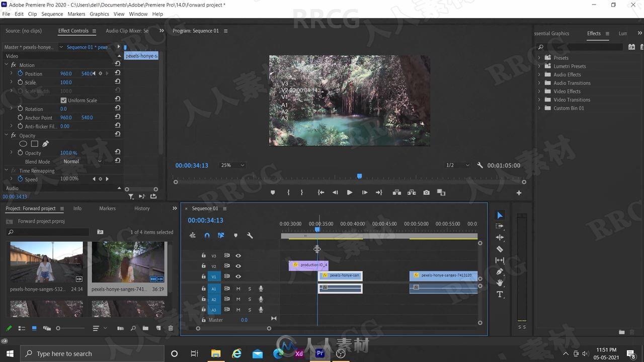
Task: Open zoom level 25% dropdown
Action: point(232,165)
